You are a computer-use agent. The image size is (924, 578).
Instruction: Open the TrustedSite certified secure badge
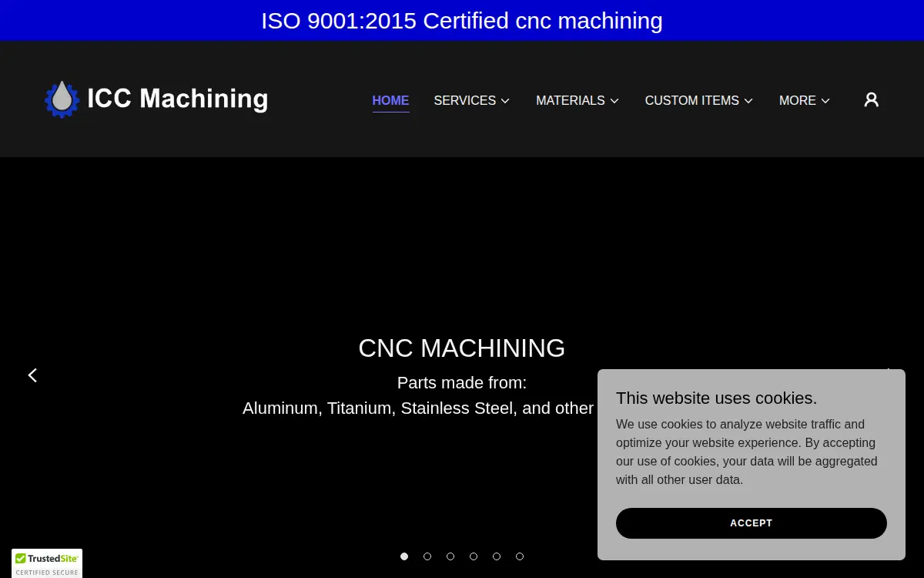tap(47, 563)
